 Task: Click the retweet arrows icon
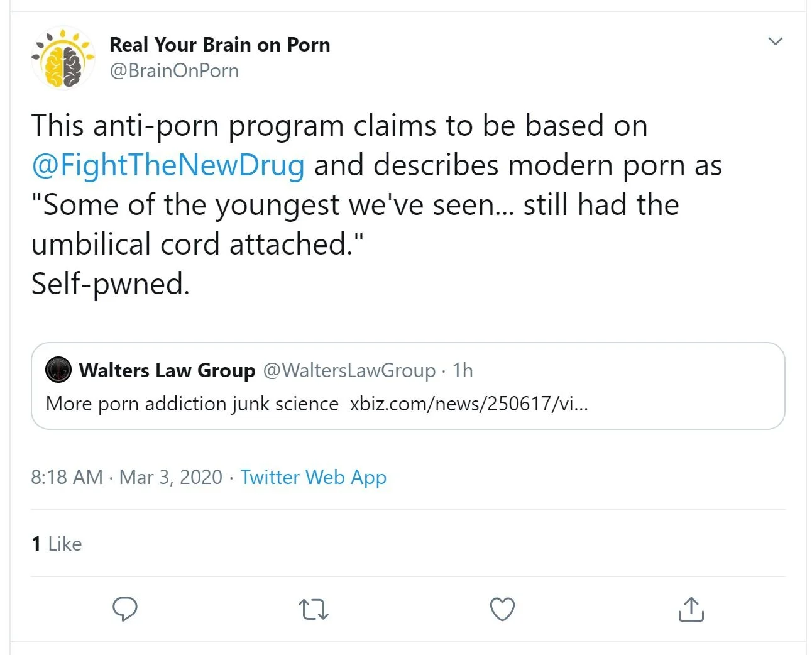tap(313, 609)
